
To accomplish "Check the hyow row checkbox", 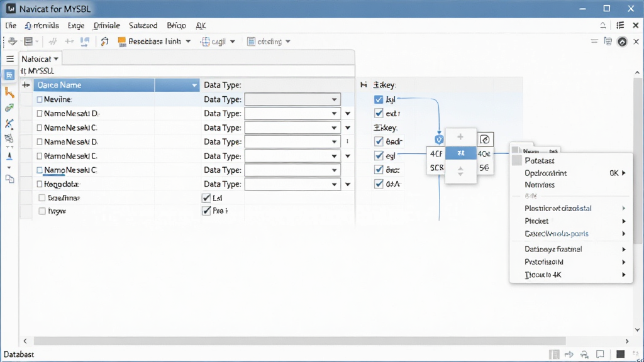I will click(42, 211).
